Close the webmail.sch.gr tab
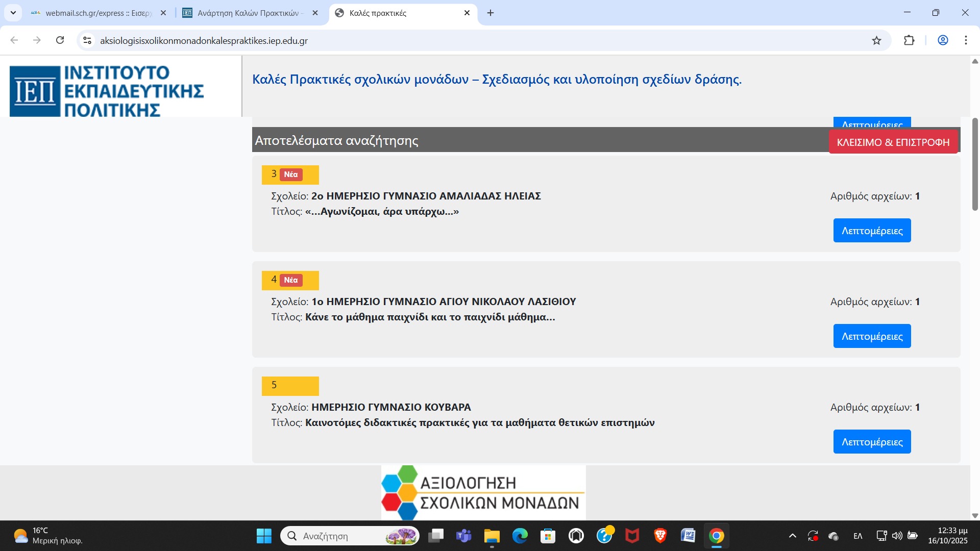Viewport: 980px width, 551px height. click(x=163, y=13)
